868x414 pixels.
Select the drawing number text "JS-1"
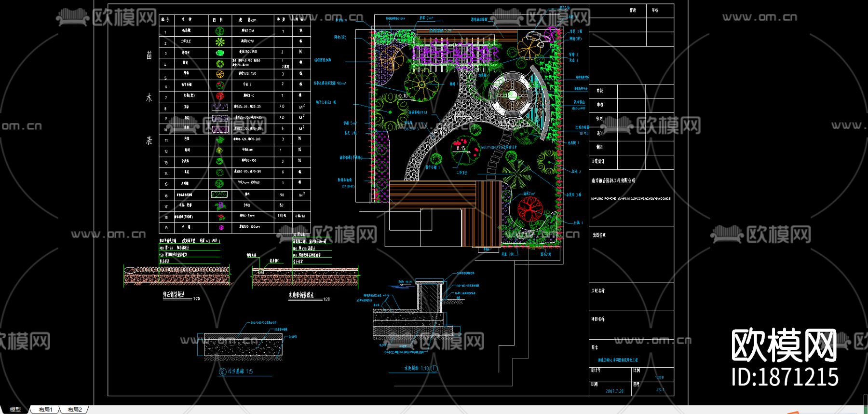(x=660, y=389)
